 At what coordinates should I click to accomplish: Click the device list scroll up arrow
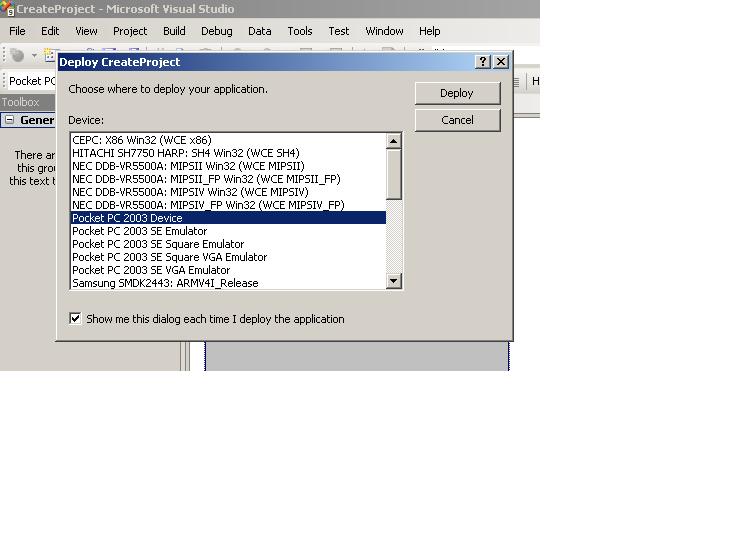[394, 141]
